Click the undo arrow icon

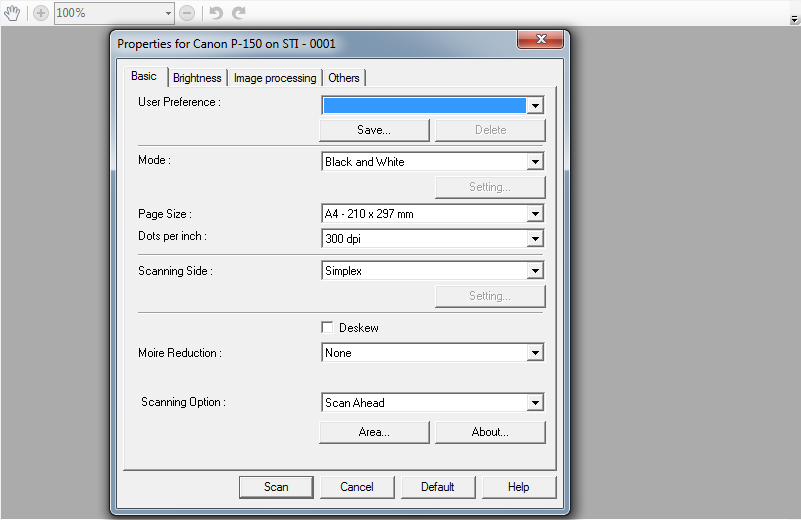click(x=216, y=13)
